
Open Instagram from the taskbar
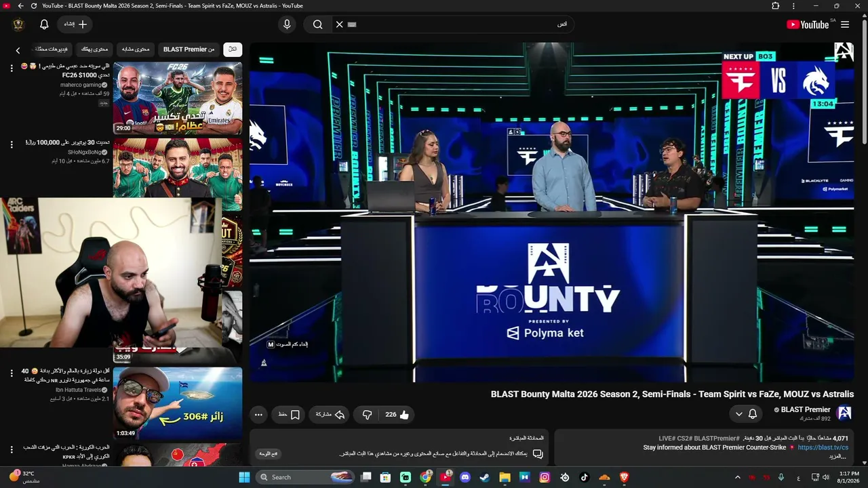[x=545, y=477]
